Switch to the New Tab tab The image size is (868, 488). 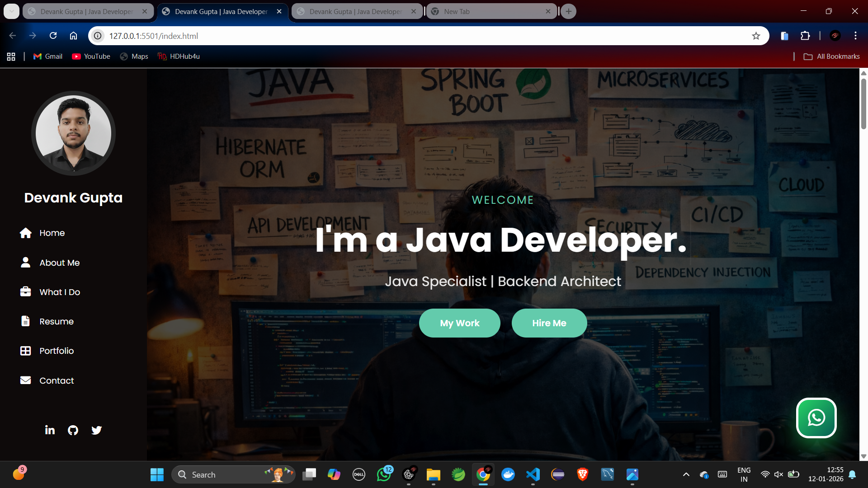click(x=491, y=11)
